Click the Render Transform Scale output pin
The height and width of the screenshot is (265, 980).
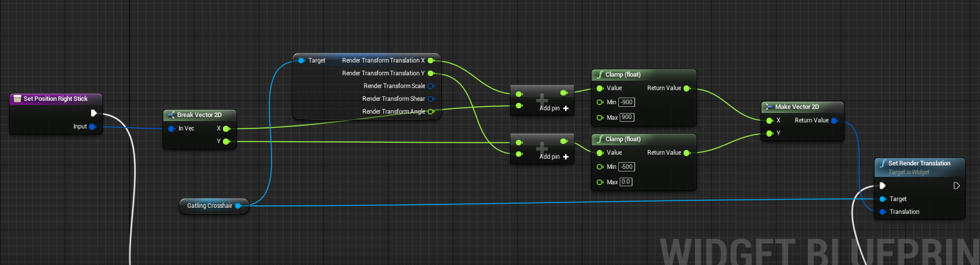coord(431,86)
